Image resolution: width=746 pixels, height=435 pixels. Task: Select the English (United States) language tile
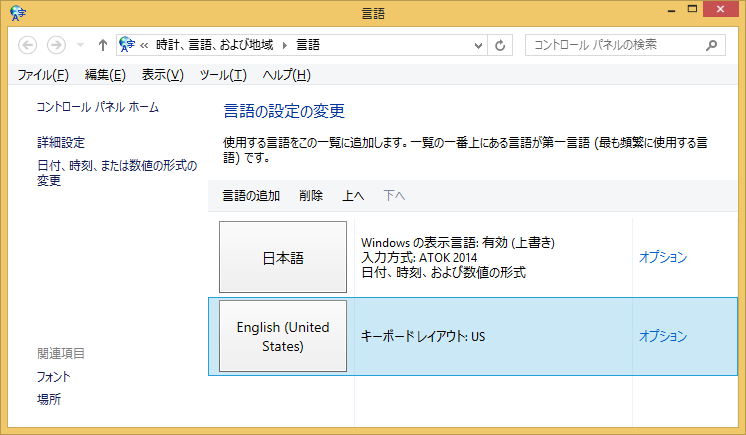282,337
